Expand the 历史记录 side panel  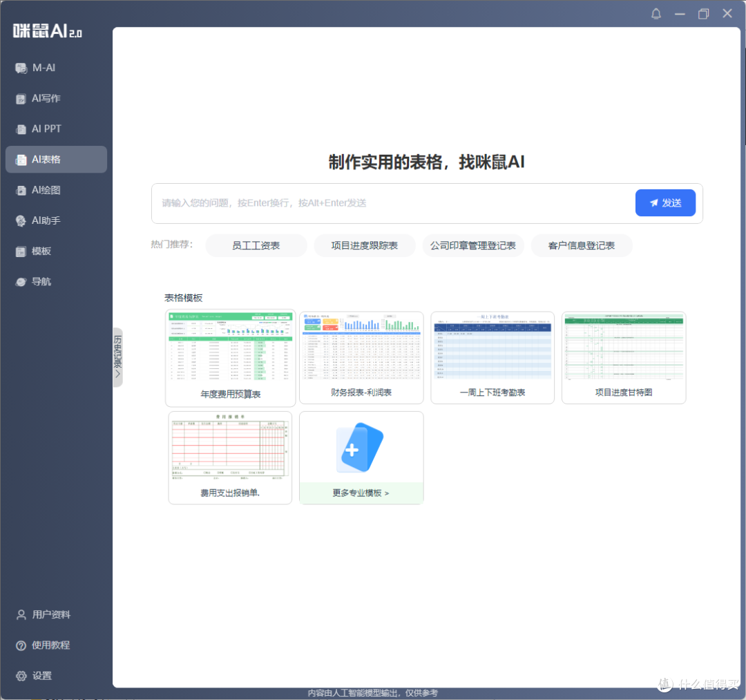point(117,357)
